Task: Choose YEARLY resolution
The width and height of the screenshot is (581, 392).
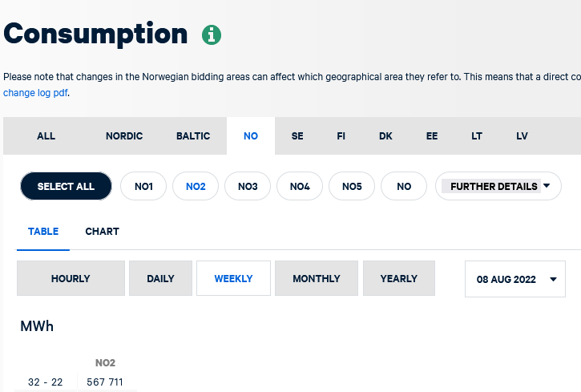Action: (x=399, y=278)
